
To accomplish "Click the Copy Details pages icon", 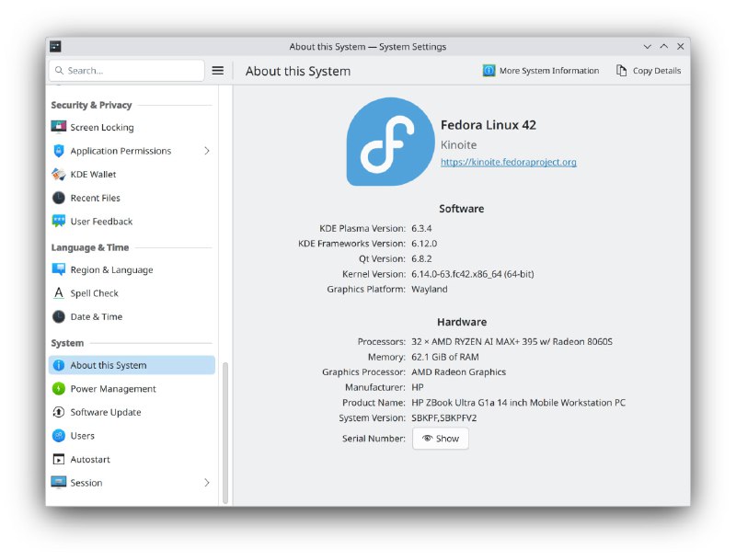I will 622,71.
